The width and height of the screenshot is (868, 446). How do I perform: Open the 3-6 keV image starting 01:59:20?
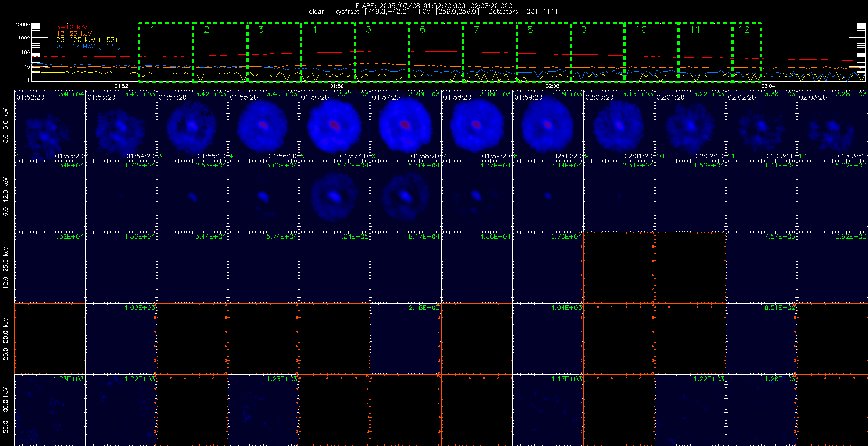point(548,125)
